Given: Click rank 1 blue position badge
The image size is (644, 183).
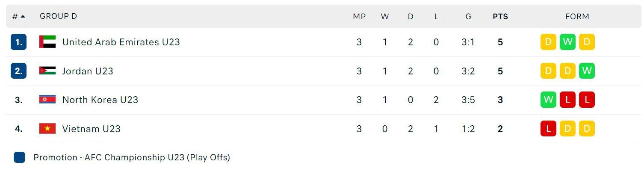Looking at the screenshot, I should point(19,42).
